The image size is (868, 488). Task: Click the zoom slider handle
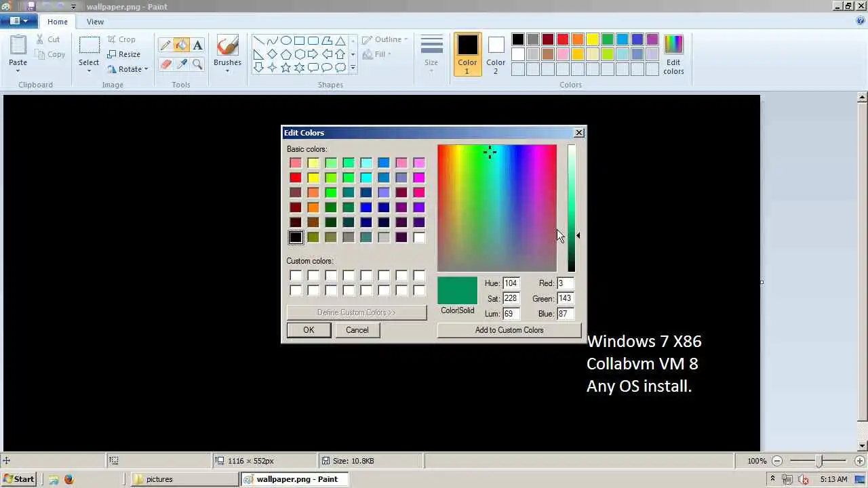(819, 461)
